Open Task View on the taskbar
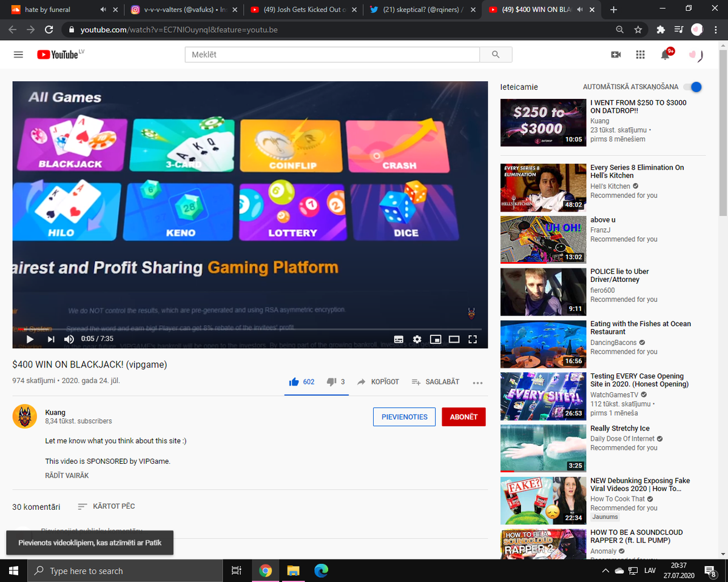The height and width of the screenshot is (582, 728). tap(237, 570)
